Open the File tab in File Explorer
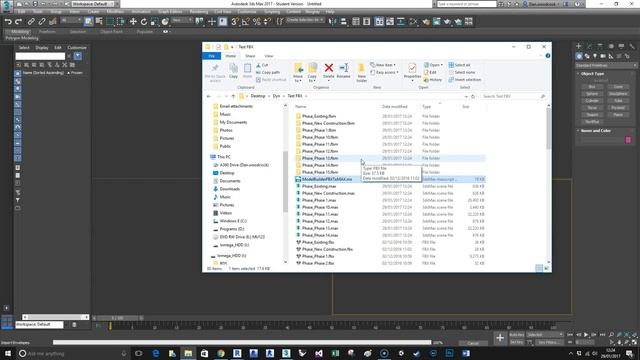 pos(211,56)
